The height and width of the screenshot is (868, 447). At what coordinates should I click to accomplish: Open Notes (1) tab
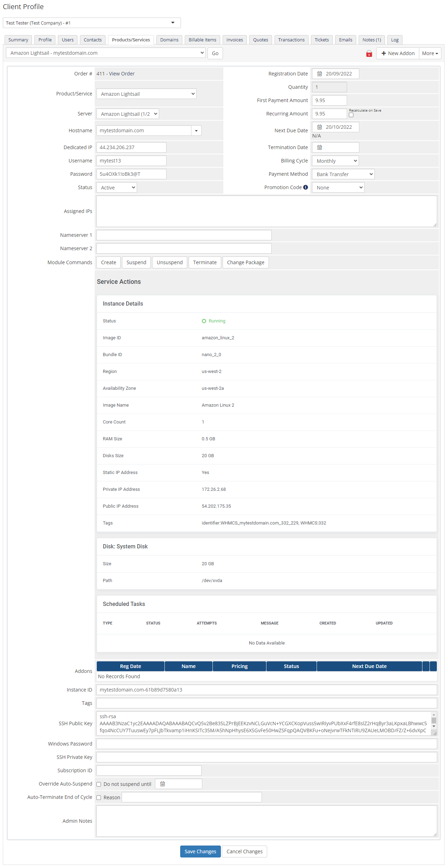372,40
